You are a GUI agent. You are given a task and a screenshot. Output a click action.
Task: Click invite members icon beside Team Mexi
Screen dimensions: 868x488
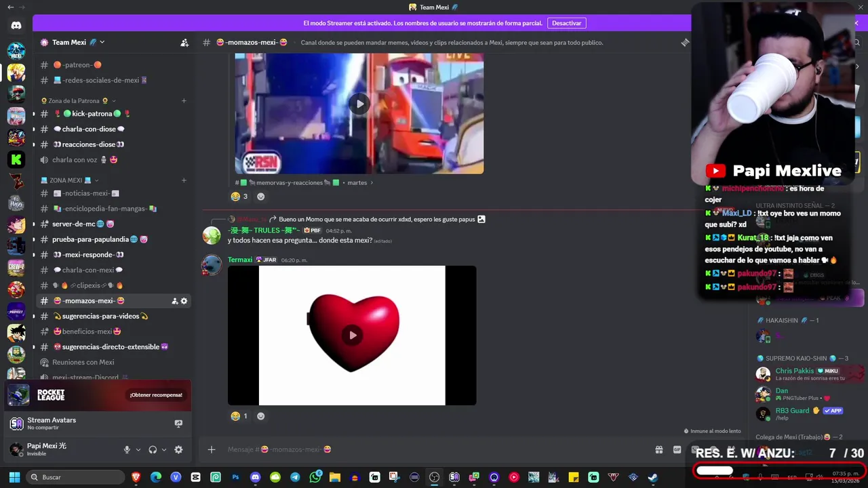coord(184,42)
